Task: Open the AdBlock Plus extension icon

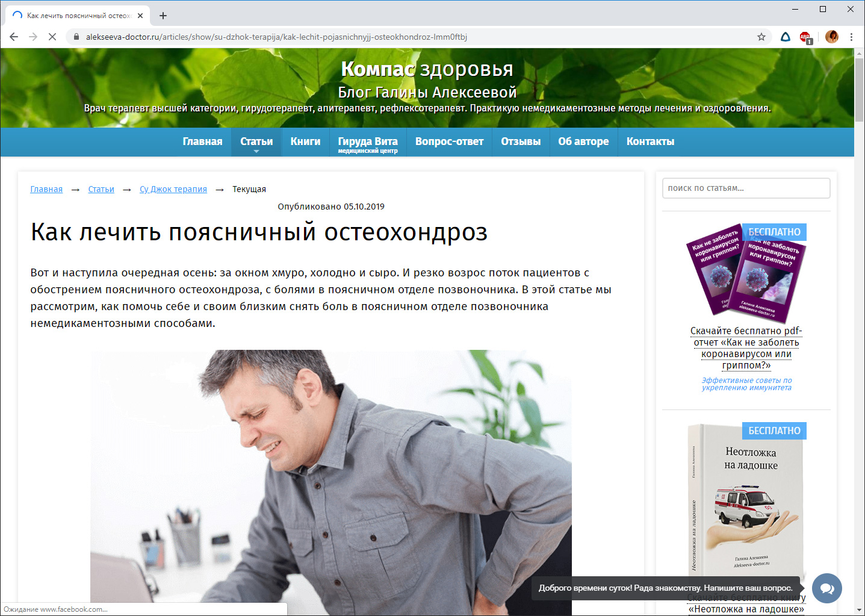Action: [x=805, y=37]
